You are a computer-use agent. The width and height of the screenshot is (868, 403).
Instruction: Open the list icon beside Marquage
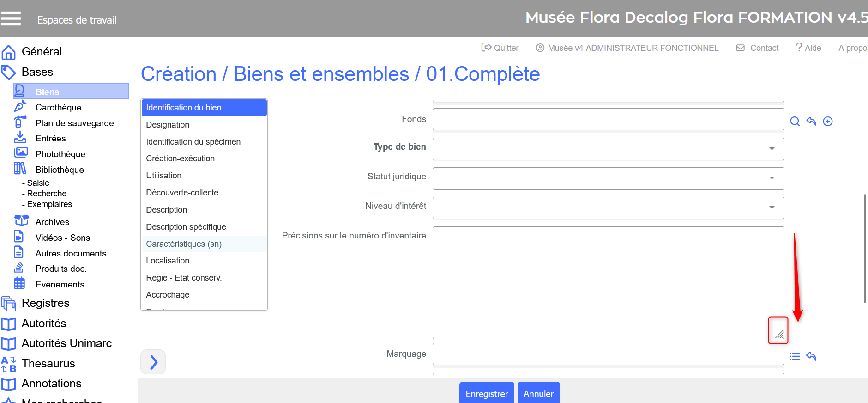click(795, 356)
